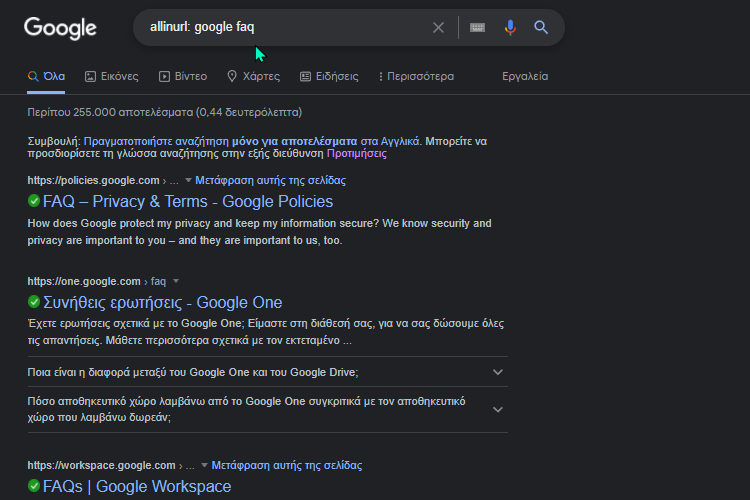
Task: Click the magnifying glass search button
Action: click(541, 27)
